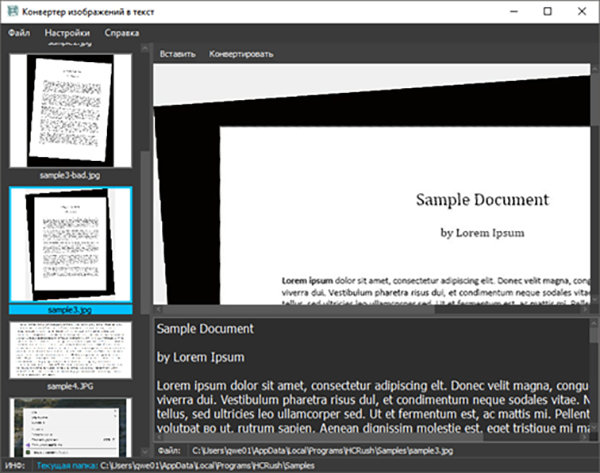
Task: Click the Конвертировать button
Action: 241,54
